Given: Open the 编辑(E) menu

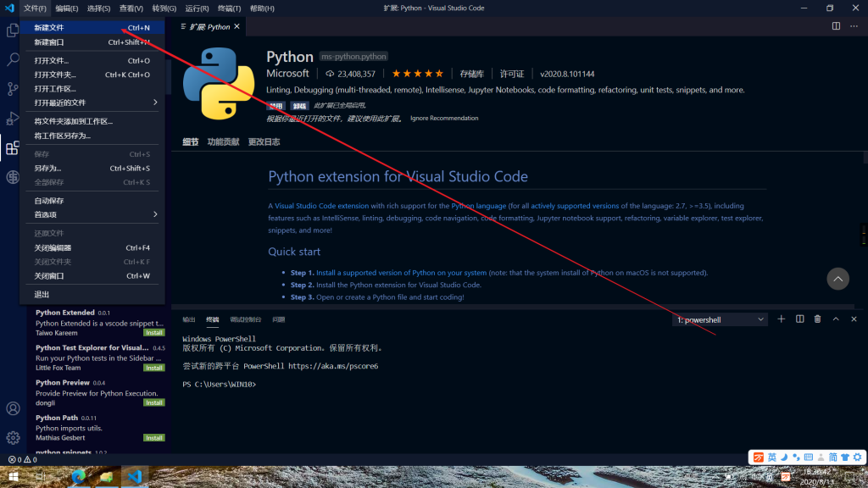Looking at the screenshot, I should point(66,8).
